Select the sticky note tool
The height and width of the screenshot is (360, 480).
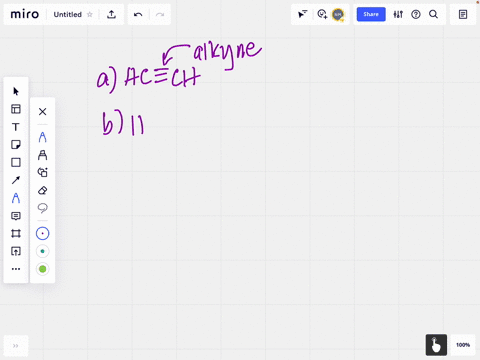pyautogui.click(x=16, y=145)
